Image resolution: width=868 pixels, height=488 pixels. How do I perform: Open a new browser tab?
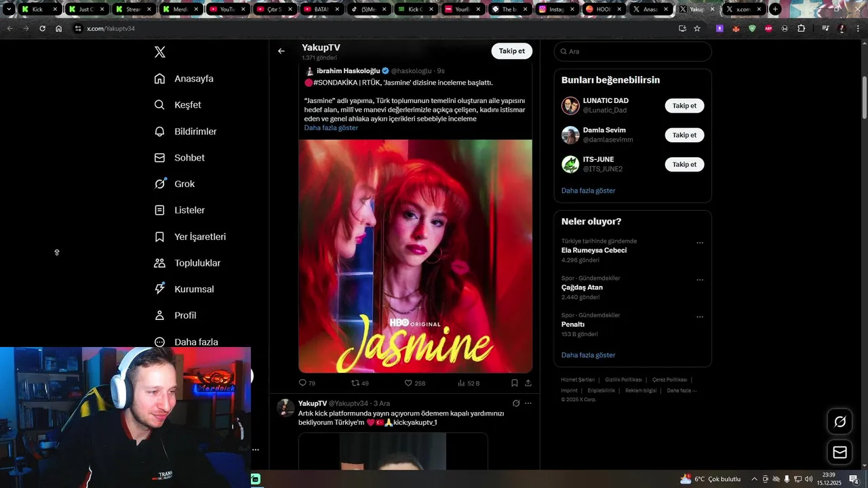tap(775, 9)
